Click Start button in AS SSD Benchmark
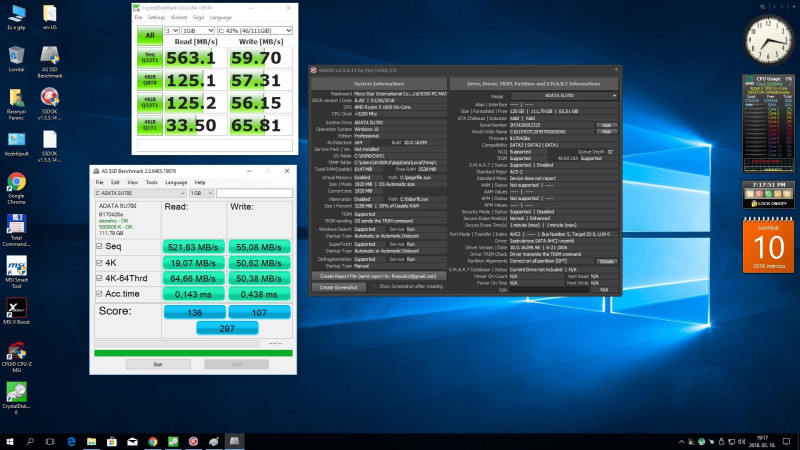The image size is (800, 450). point(158,364)
